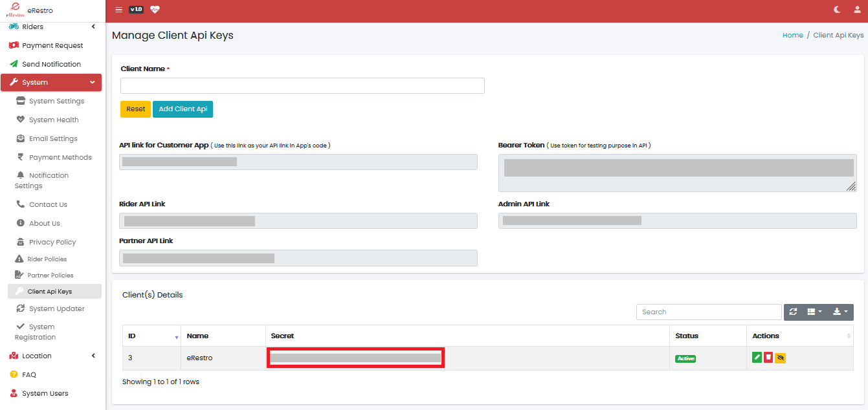Open system health heartbeat icon in top bar

[x=155, y=10]
